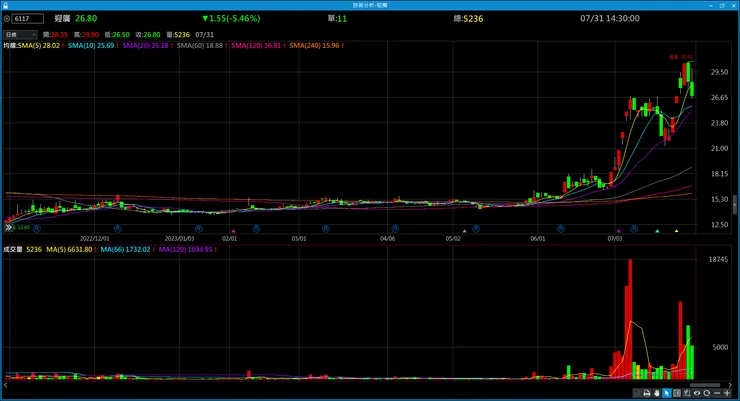The width and height of the screenshot is (740, 401).
Task: Click the lock icon in title bar
Action: [5, 5]
